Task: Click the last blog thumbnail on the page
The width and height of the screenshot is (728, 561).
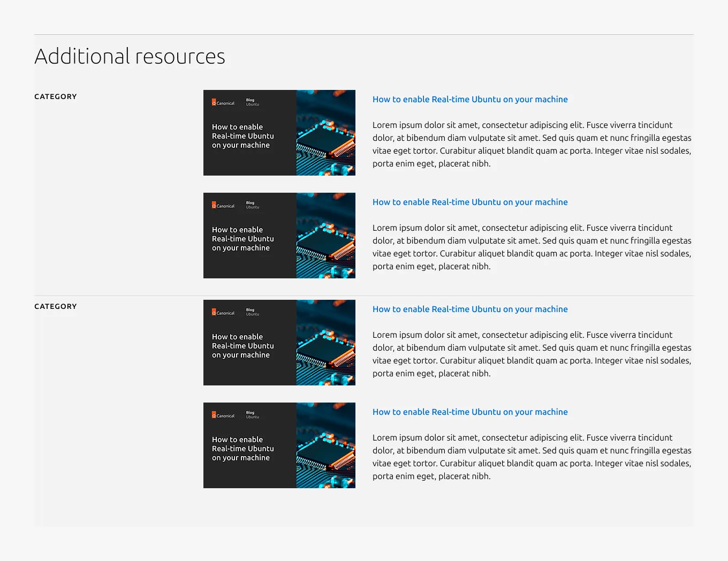Action: [x=279, y=445]
